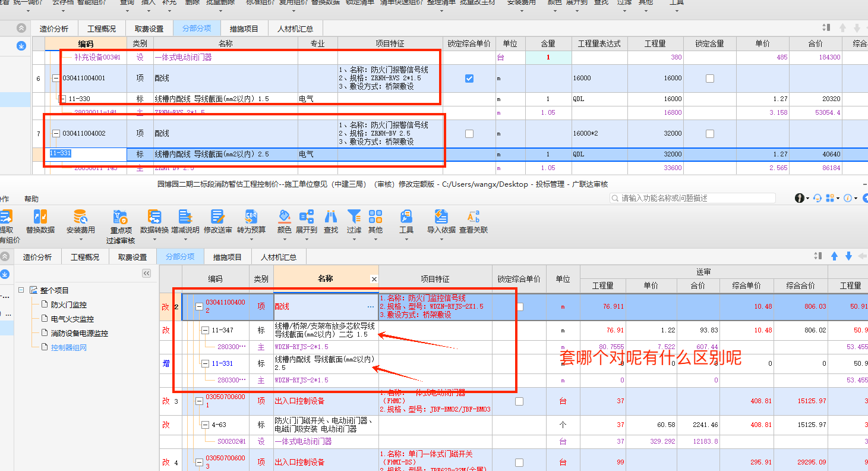Select 防火门监控 in project tree
Screen dimensions: 868x471
(x=69, y=304)
